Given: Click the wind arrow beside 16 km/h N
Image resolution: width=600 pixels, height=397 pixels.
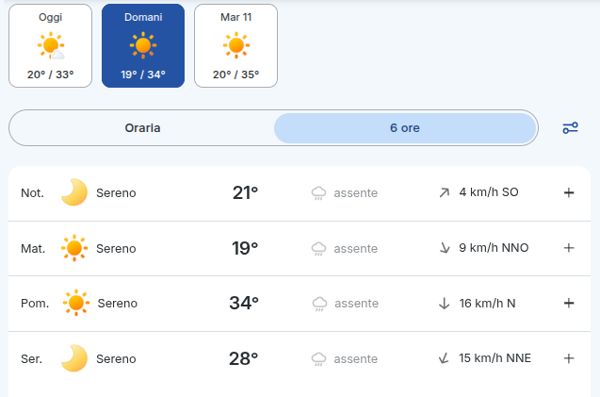Looking at the screenshot, I should 444,303.
